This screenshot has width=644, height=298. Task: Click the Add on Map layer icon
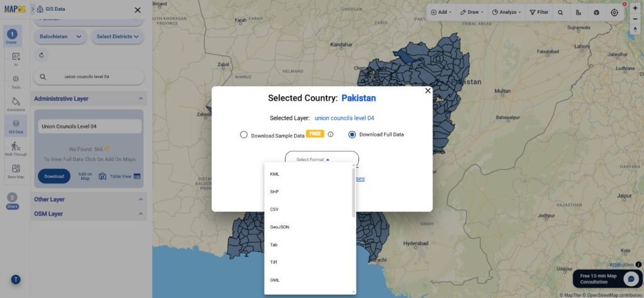click(x=103, y=176)
